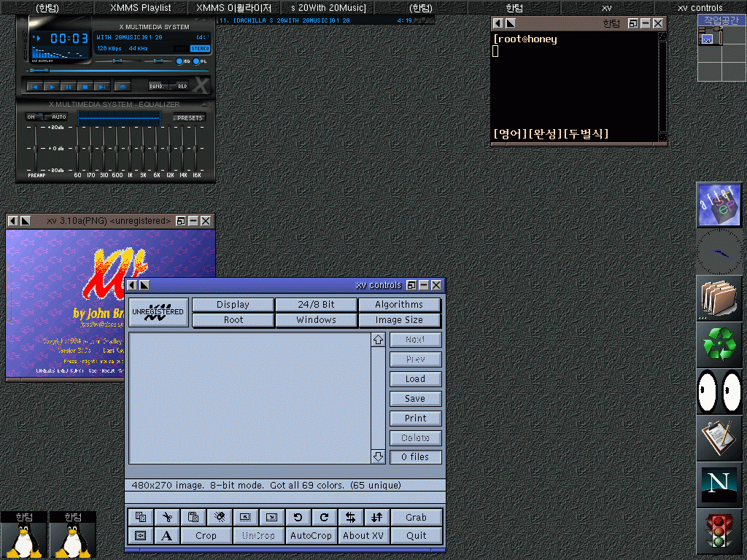Click the text annotation 'A' icon
The width and height of the screenshot is (747, 560).
167,535
